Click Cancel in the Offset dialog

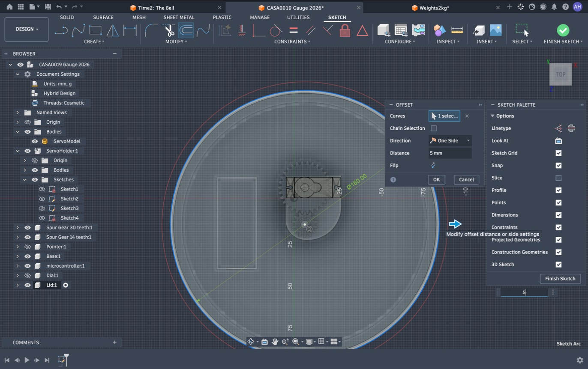click(466, 180)
